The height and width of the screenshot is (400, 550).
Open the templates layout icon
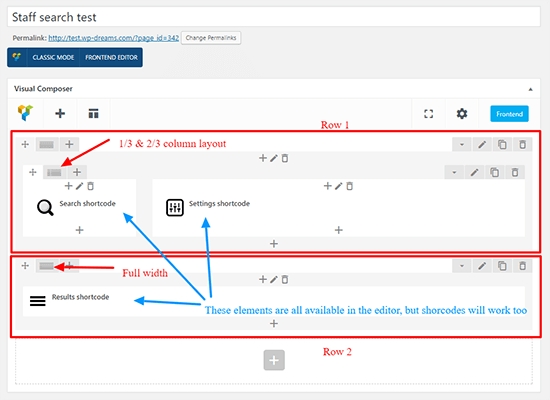(93, 114)
